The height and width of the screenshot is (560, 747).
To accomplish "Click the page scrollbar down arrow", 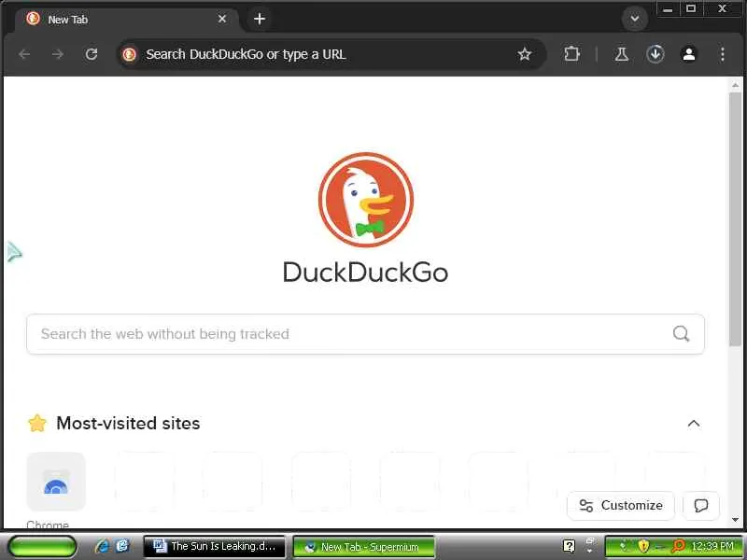I will click(x=735, y=520).
